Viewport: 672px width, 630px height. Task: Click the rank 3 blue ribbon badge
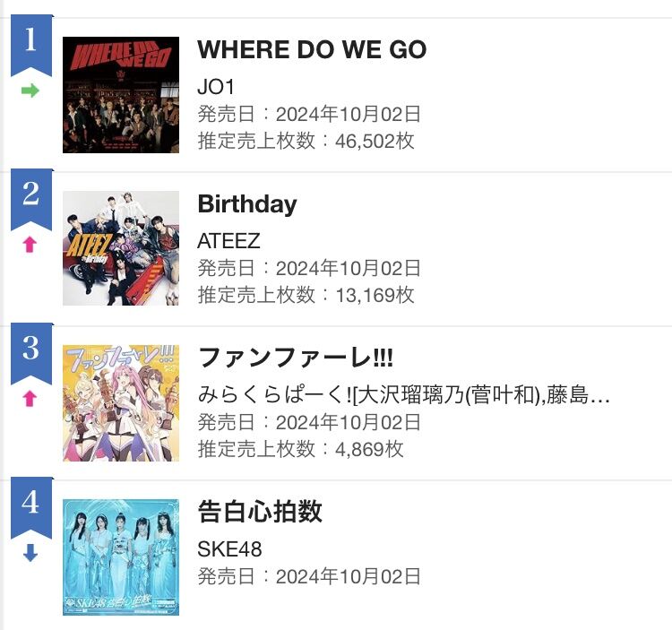31,351
